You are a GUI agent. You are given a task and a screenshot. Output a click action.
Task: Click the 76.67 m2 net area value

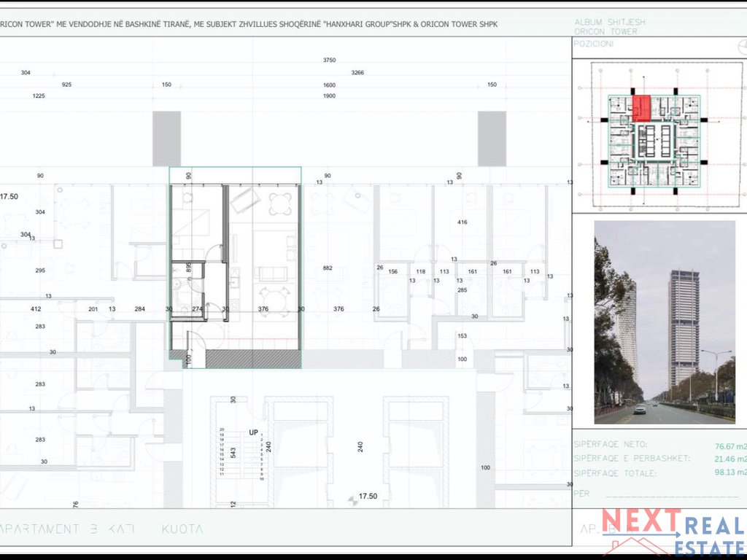[x=731, y=446]
